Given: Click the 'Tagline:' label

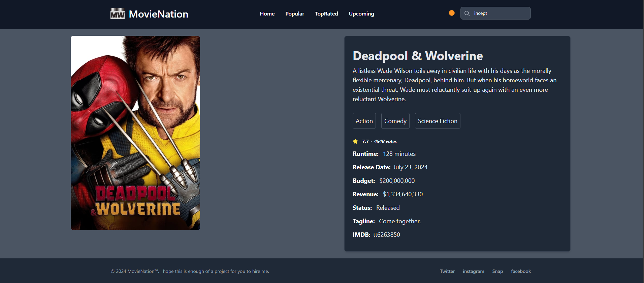Looking at the screenshot, I should coord(364,221).
